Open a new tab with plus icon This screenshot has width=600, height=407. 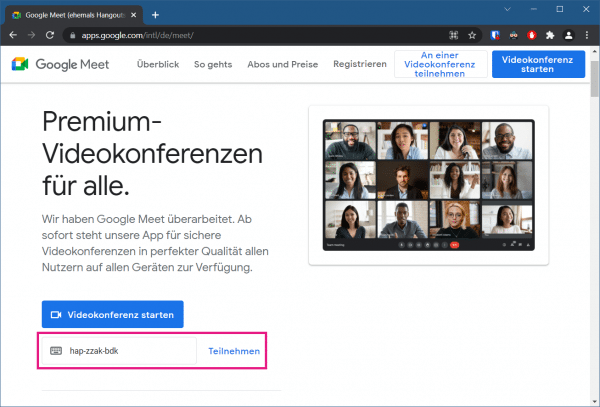[x=155, y=15]
